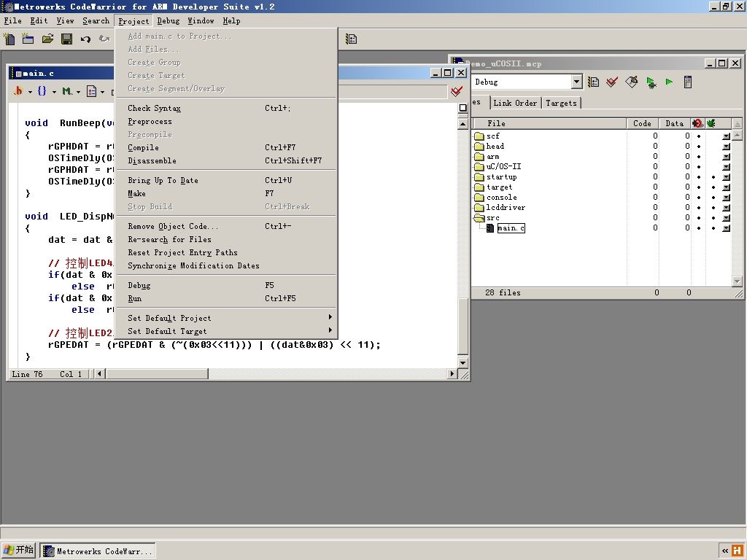Click the header files icon in main.c editor
The image size is (747, 560).
[x=18, y=90]
